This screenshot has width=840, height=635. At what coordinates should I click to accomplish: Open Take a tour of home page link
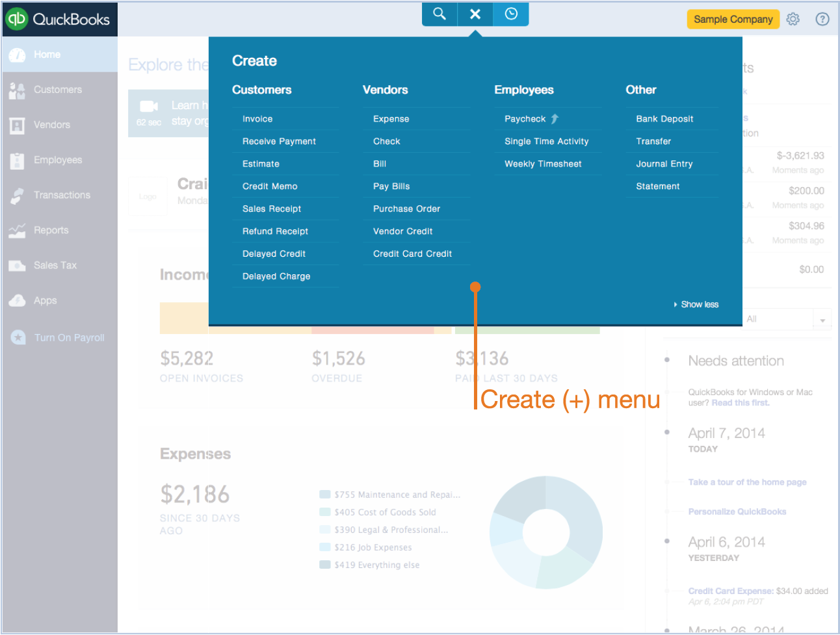(747, 482)
